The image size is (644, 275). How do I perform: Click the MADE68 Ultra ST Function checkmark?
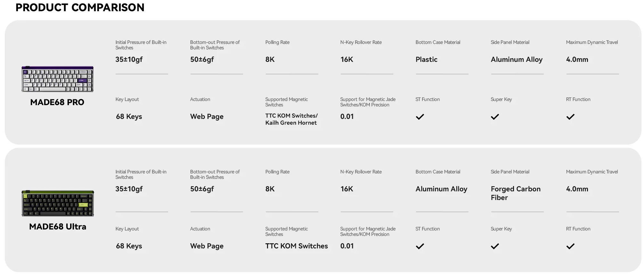pos(420,246)
